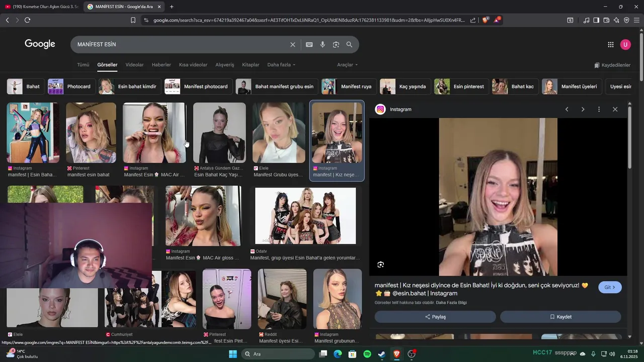
Task: Open Kaydedilenler saved items link
Action: coord(612,65)
